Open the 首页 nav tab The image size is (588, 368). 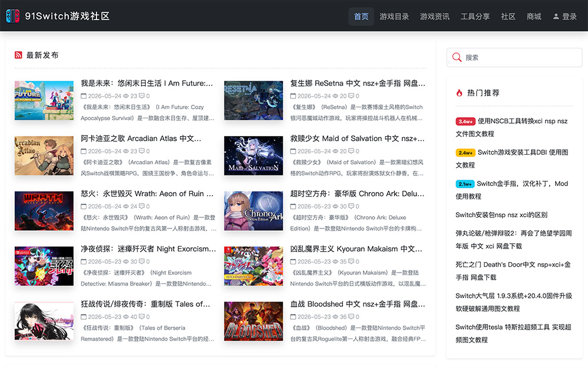click(x=361, y=16)
